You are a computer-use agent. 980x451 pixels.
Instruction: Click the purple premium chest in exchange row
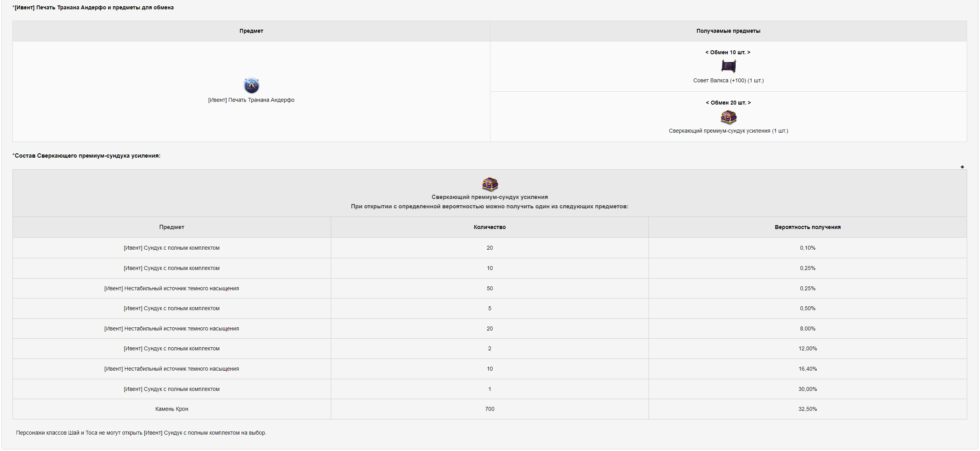[728, 117]
